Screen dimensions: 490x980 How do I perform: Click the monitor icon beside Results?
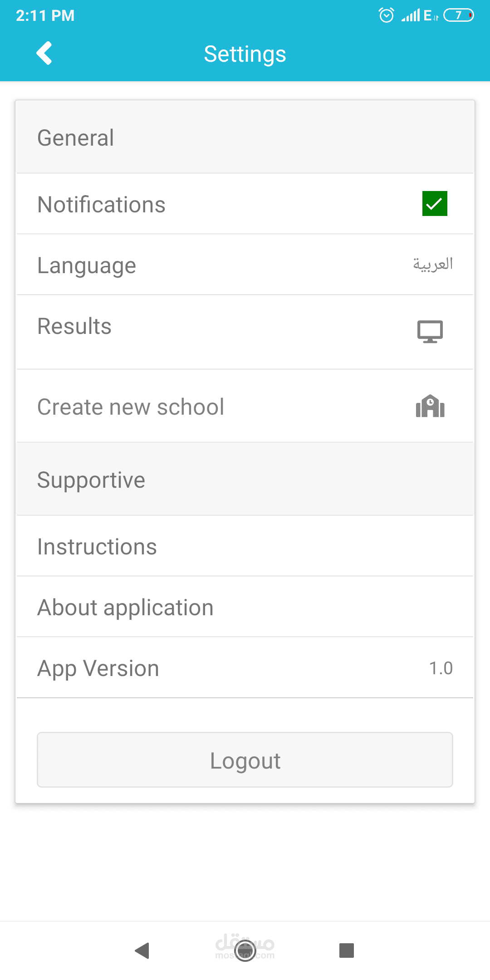click(430, 332)
